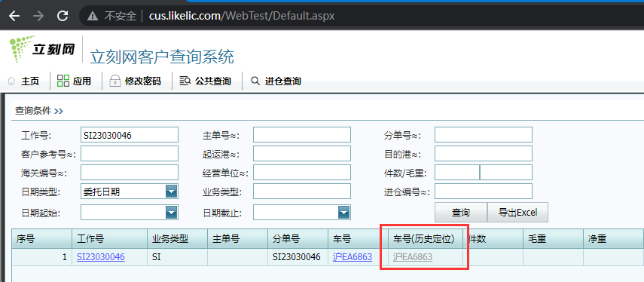Click the 工作号 column header
Screen dimensions: 644x282
point(110,238)
